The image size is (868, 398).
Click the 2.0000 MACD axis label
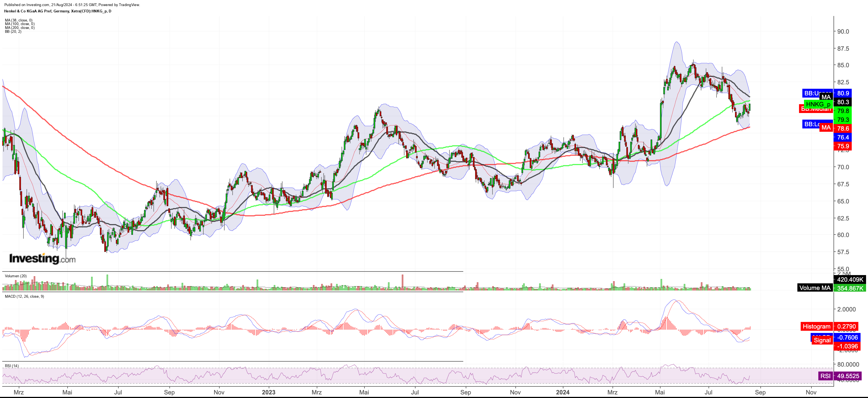tap(846, 309)
